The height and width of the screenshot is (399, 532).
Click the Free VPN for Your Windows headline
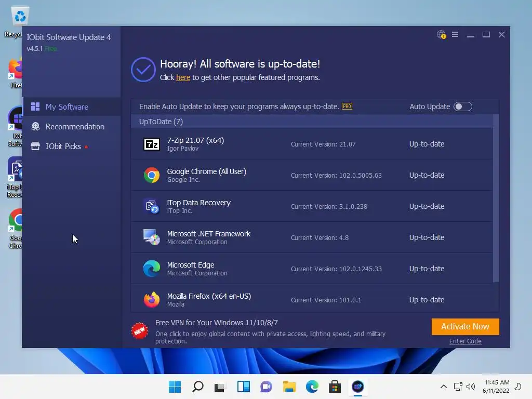pos(217,323)
